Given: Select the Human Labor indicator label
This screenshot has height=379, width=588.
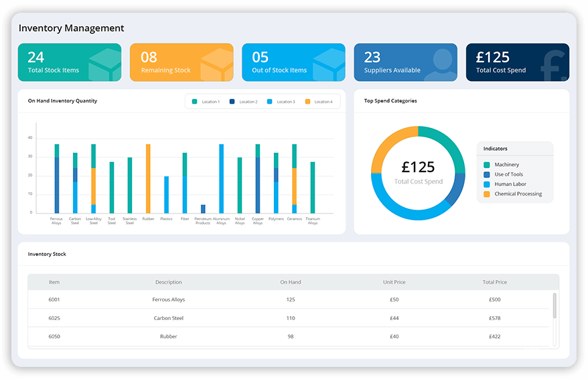Looking at the screenshot, I should 510,184.
